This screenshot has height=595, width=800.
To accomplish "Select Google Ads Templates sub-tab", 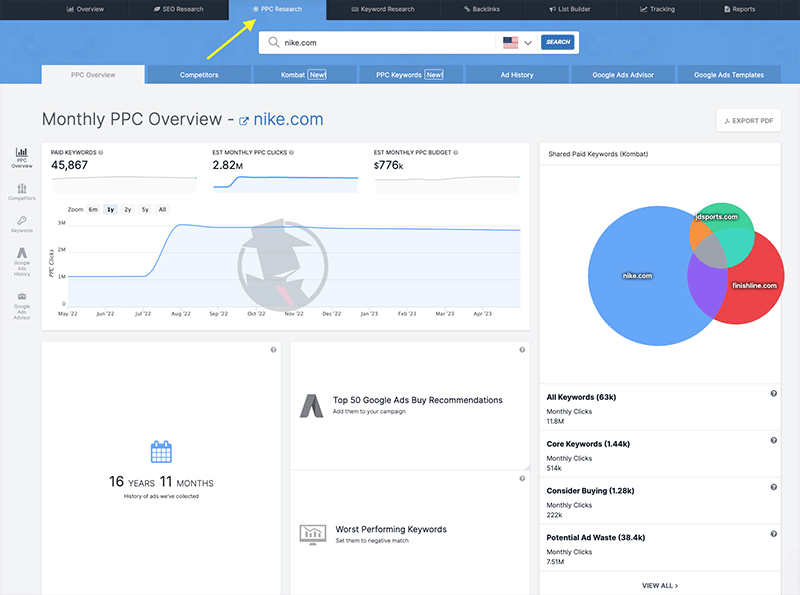I will (729, 75).
